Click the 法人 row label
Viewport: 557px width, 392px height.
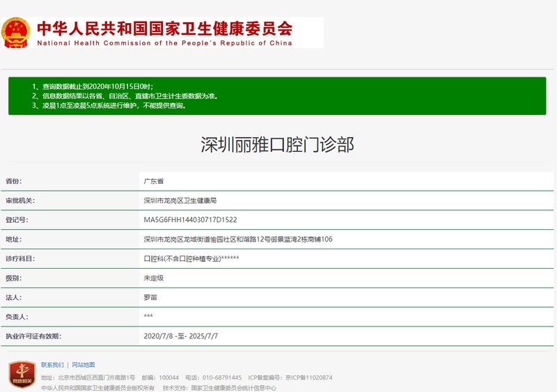[13, 297]
